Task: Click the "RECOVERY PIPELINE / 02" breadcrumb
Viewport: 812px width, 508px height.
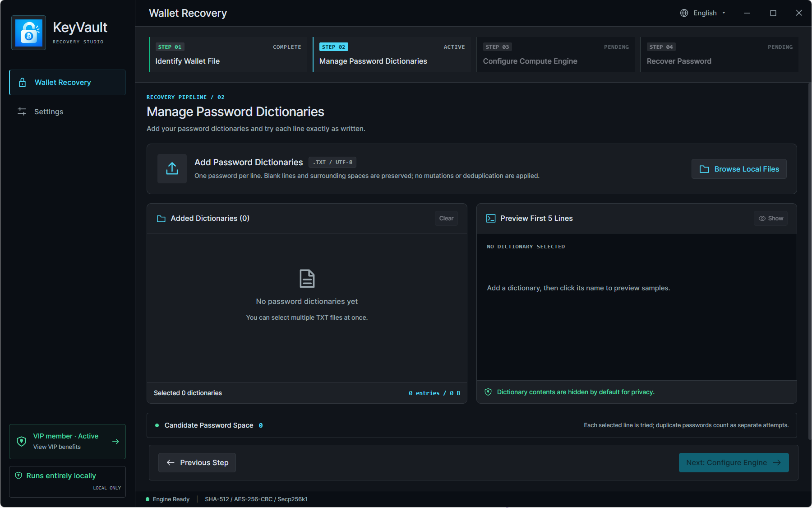Action: pyautogui.click(x=185, y=97)
